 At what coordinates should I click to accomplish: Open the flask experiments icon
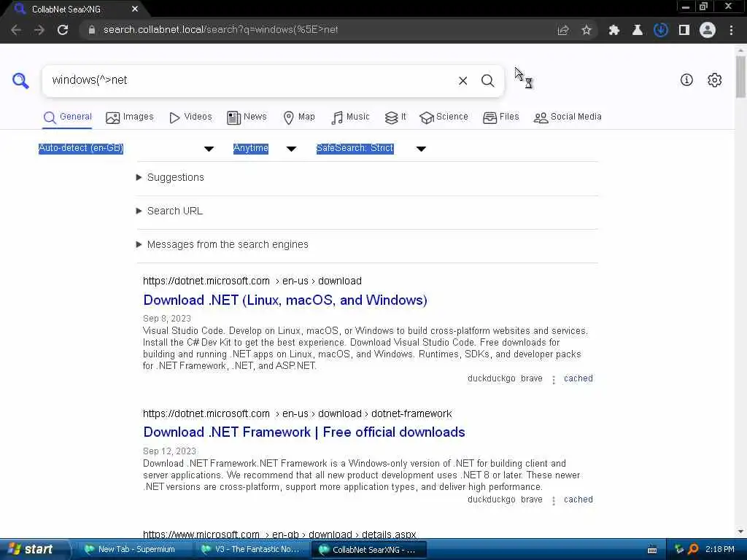pos(637,30)
